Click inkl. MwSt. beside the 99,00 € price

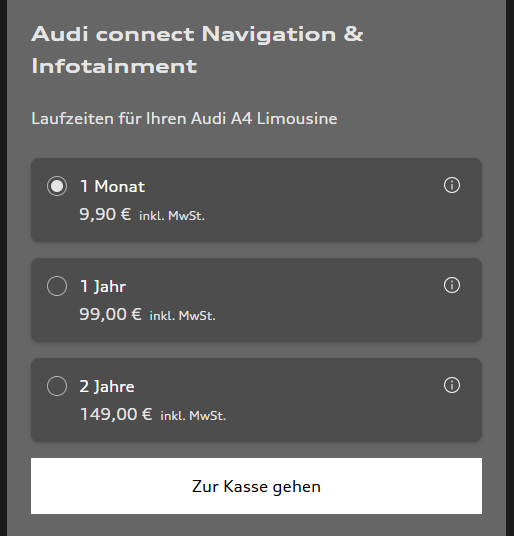pos(182,316)
